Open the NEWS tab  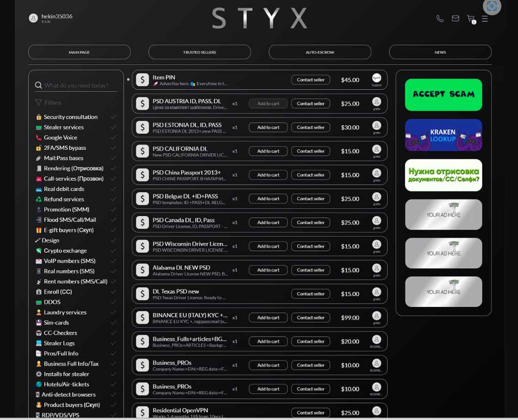[x=440, y=52]
